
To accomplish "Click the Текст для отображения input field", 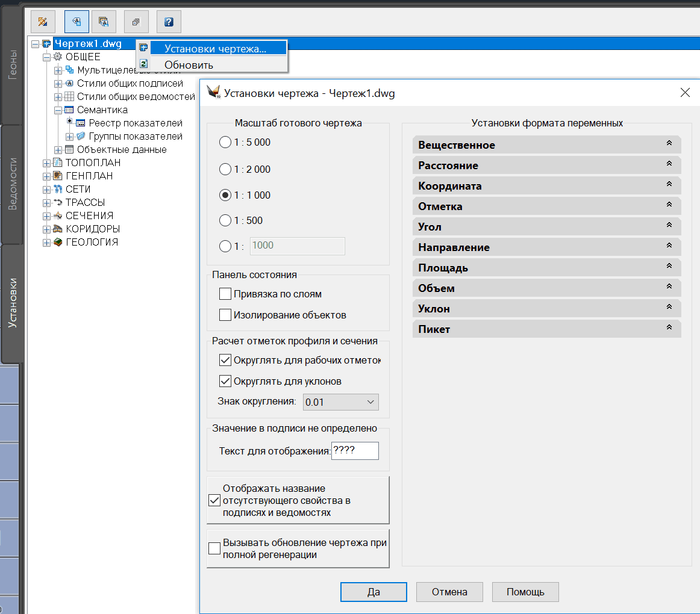I will point(355,451).
